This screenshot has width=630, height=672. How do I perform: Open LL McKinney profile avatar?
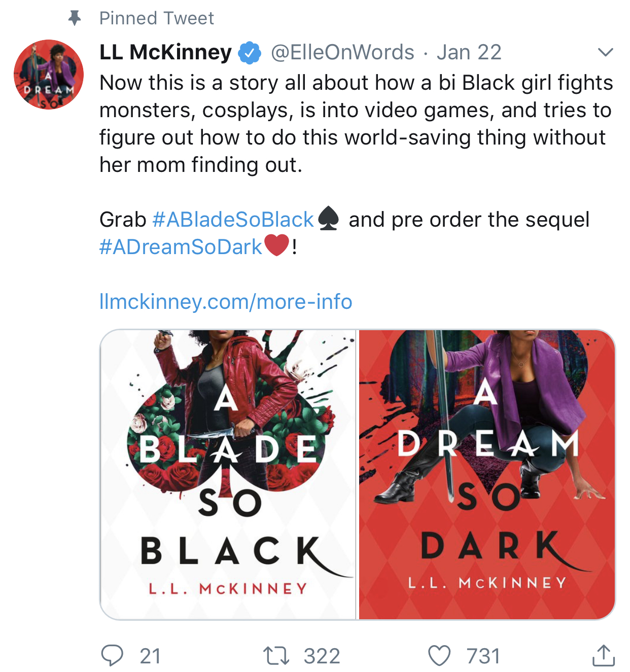coord(49,75)
